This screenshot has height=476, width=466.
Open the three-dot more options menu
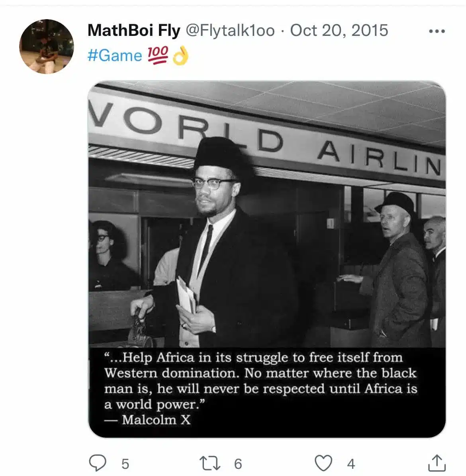(x=437, y=31)
